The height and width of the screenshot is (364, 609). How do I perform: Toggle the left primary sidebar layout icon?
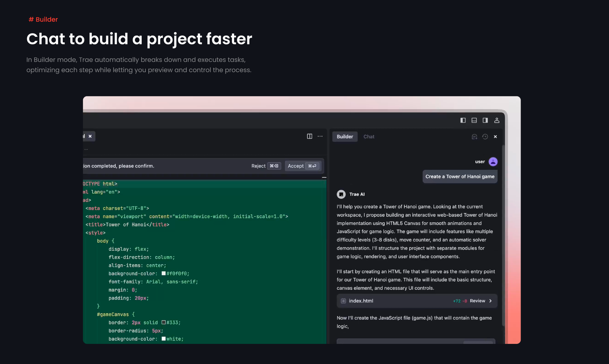tap(463, 120)
